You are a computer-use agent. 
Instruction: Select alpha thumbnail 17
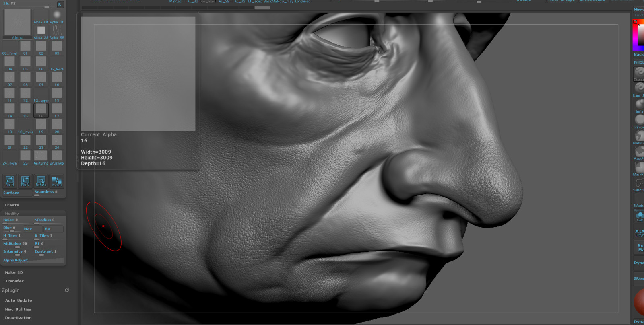point(57,111)
